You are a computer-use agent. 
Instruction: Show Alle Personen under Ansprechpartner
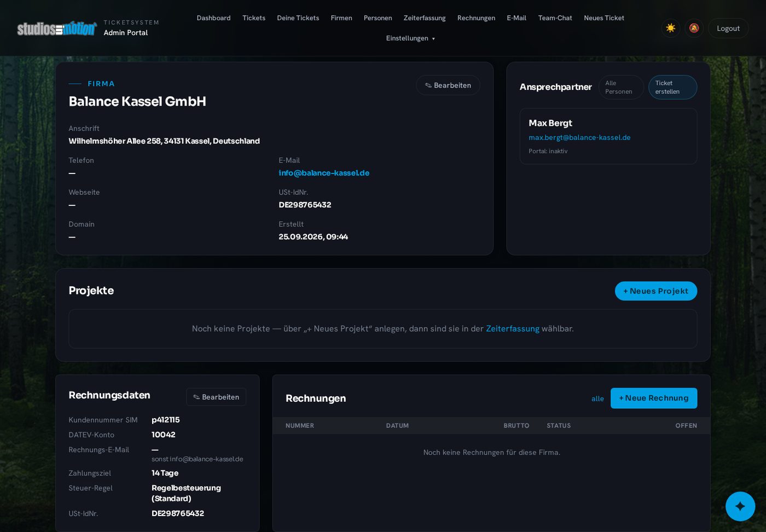[x=621, y=88]
